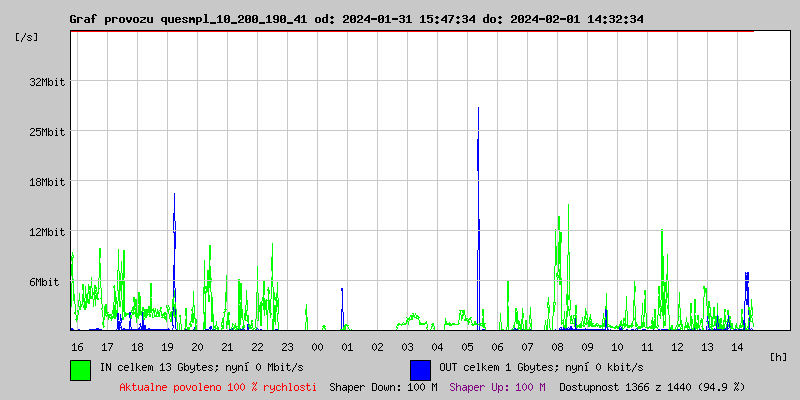800x400 pixels.
Task: Click the graph title "Graf provozu quesmpl_10_200_190_41"
Action: coord(188,19)
